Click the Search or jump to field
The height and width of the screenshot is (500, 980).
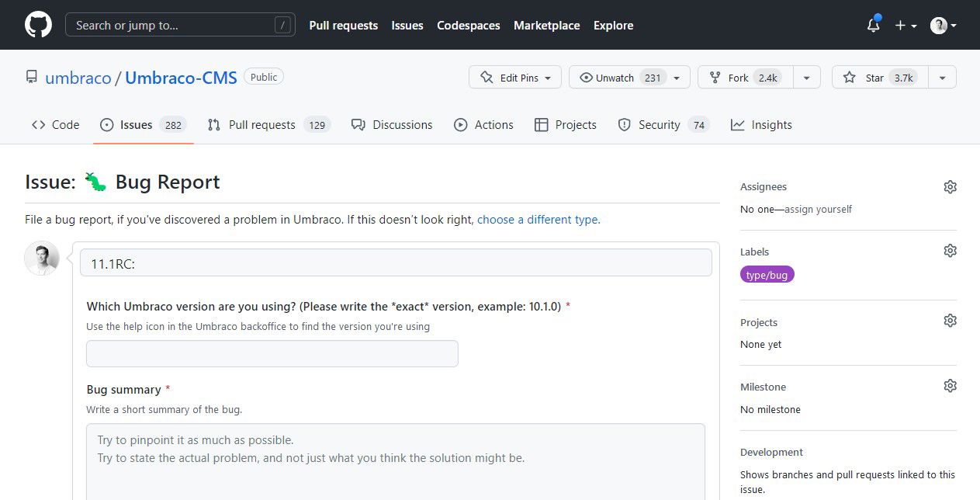click(180, 25)
